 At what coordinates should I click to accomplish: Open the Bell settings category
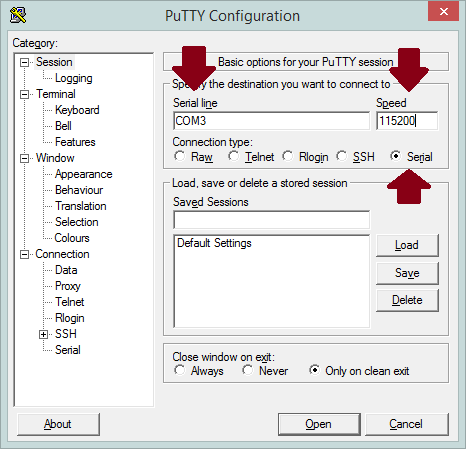coord(63,126)
